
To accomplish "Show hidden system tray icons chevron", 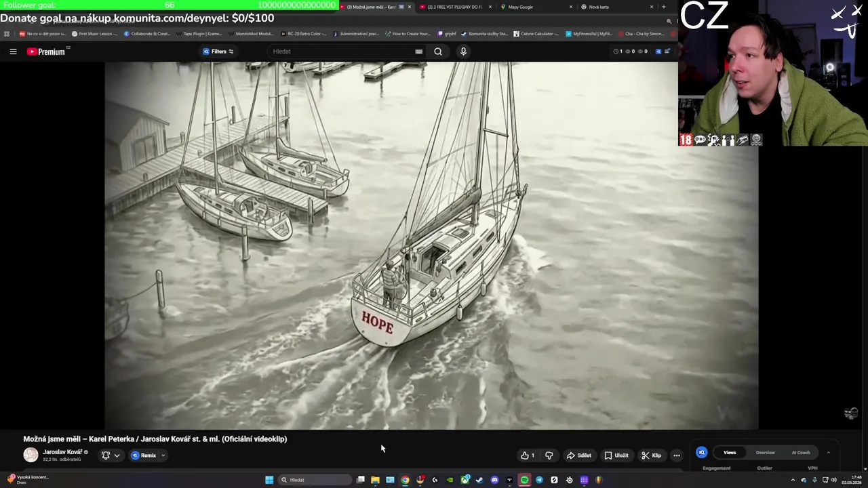I will [x=793, y=480].
